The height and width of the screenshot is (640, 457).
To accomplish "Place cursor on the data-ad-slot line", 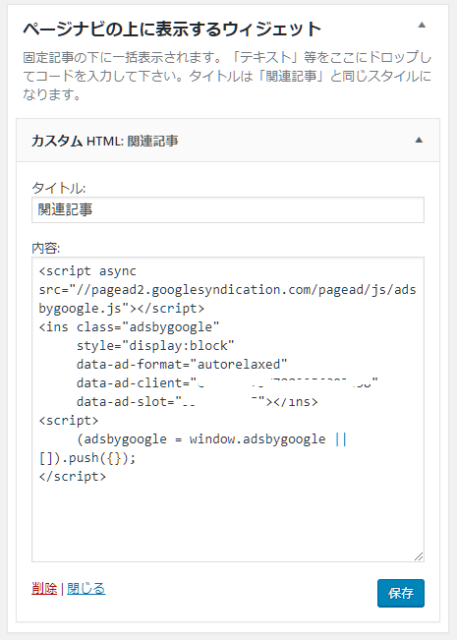I will point(197,402).
